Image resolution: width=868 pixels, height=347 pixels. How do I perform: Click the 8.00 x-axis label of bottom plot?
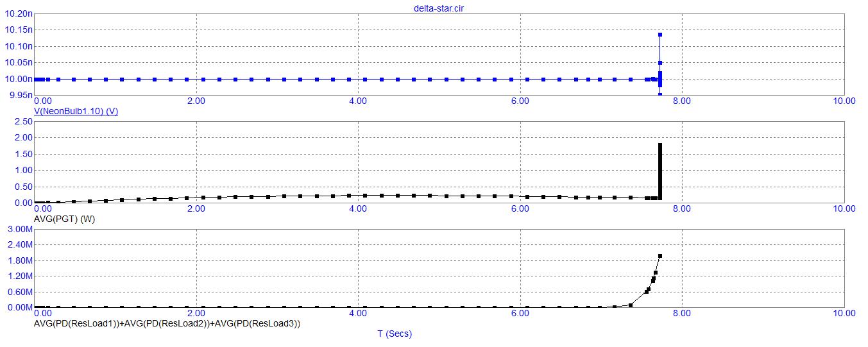[x=681, y=314]
